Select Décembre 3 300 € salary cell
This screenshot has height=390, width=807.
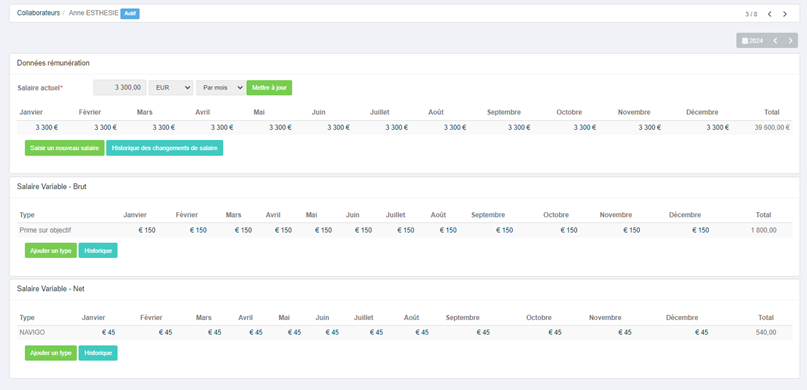717,128
